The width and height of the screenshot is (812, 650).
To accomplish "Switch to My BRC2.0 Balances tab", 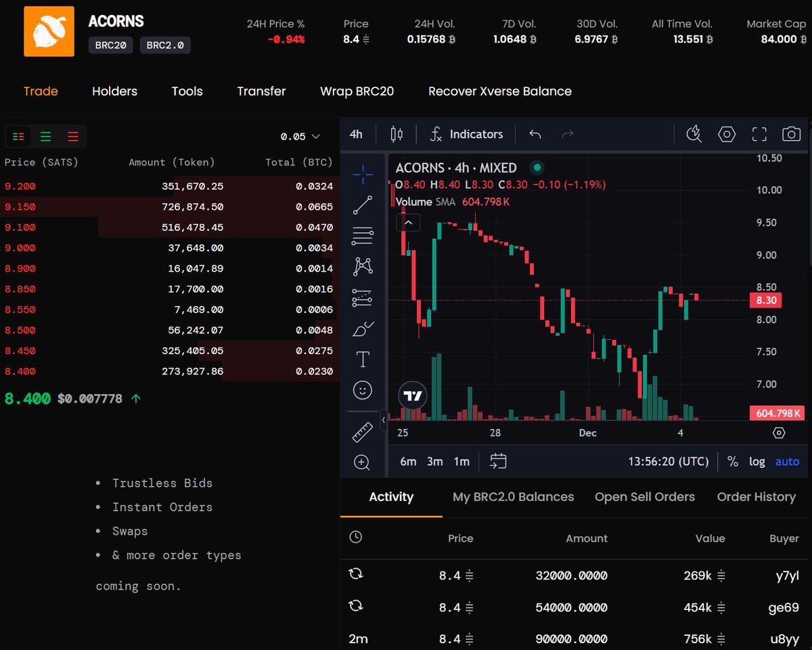I will (513, 497).
